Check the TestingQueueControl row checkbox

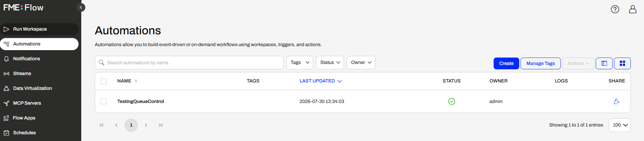(x=104, y=101)
